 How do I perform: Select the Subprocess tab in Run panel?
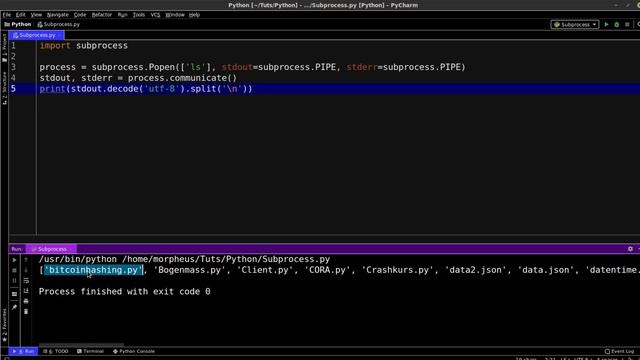click(x=51, y=249)
